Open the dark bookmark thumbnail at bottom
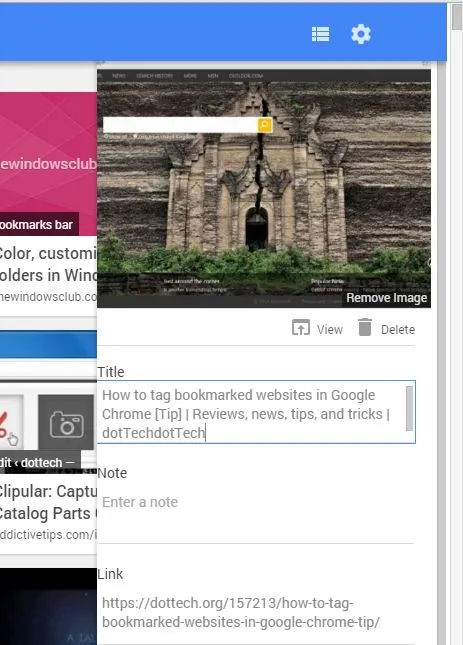 tap(48, 606)
